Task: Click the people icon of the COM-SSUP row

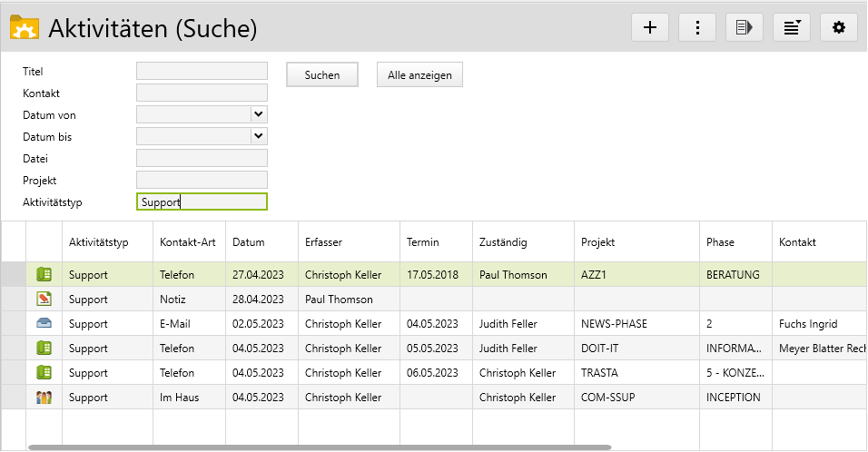Action: click(x=44, y=397)
